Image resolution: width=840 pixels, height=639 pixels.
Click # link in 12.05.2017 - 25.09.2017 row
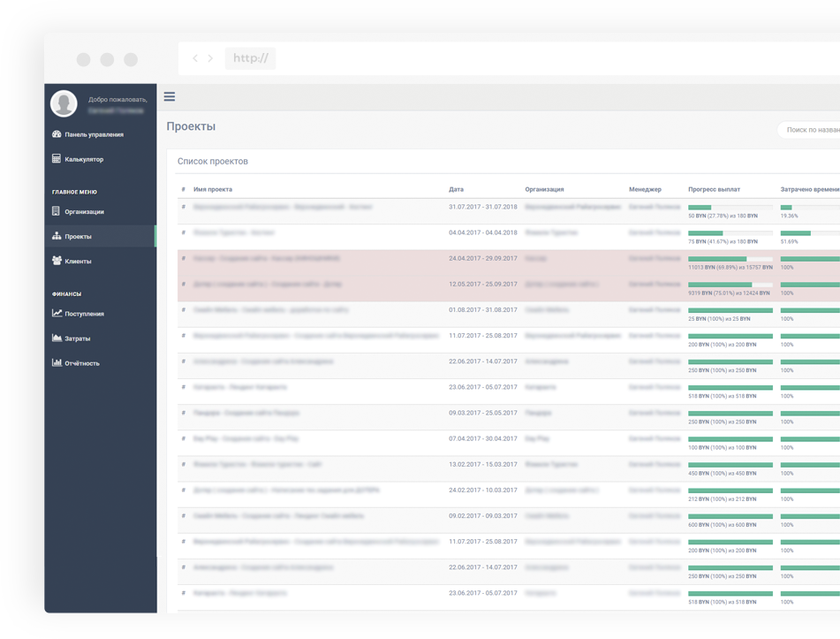[183, 284]
